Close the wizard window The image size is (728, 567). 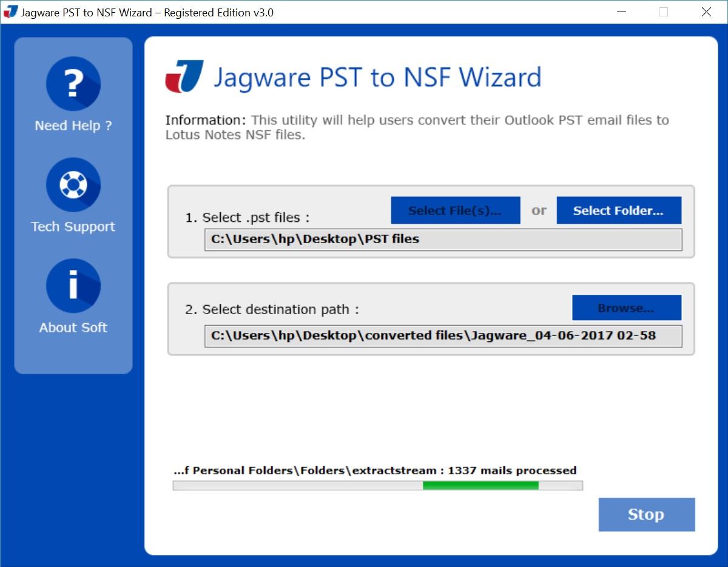(x=706, y=12)
